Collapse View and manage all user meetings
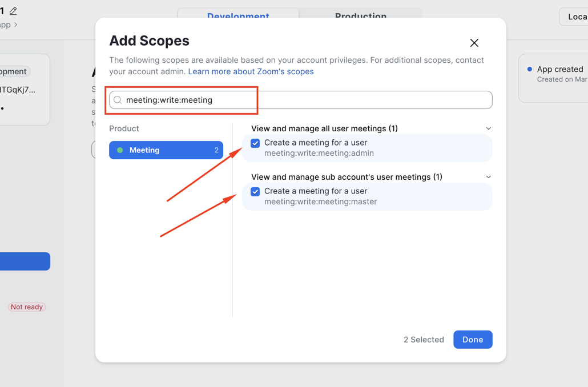This screenshot has height=387, width=588. 488,128
